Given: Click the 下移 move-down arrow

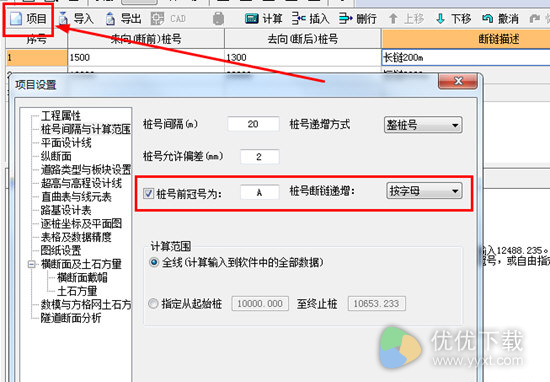Looking at the screenshot, I should 441,19.
